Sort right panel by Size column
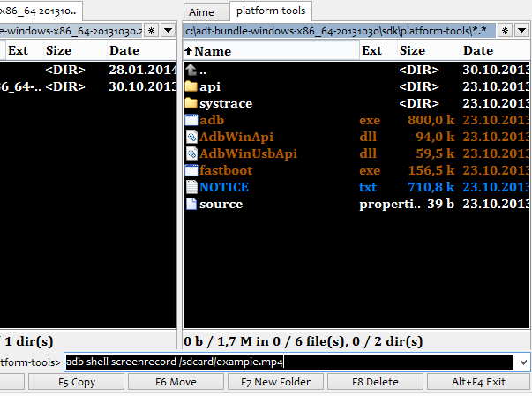Image resolution: width=532 pixels, height=396 pixels. (429, 51)
